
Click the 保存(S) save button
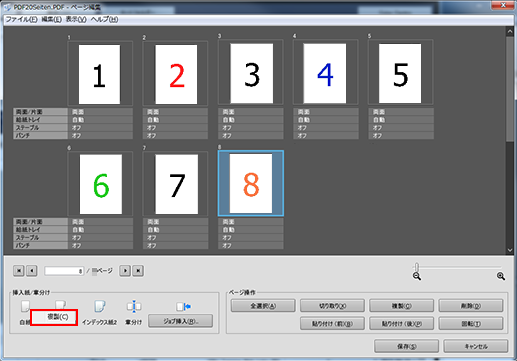[x=406, y=346]
